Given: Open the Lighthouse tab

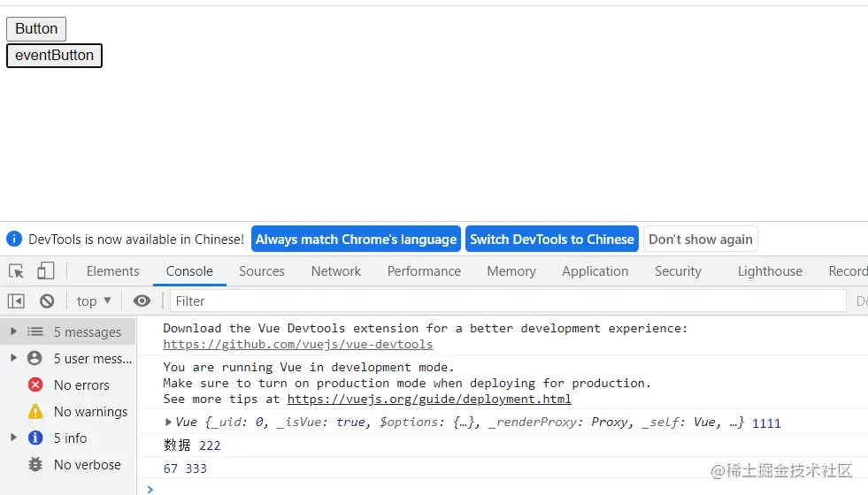Looking at the screenshot, I should pos(770,271).
